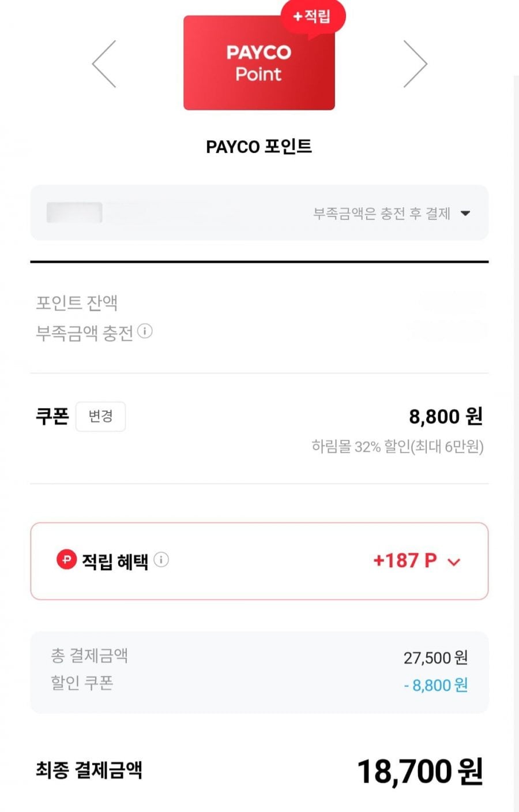The image size is (519, 812).
Task: Go to the previous payment method with left arrow
Action: [x=104, y=64]
